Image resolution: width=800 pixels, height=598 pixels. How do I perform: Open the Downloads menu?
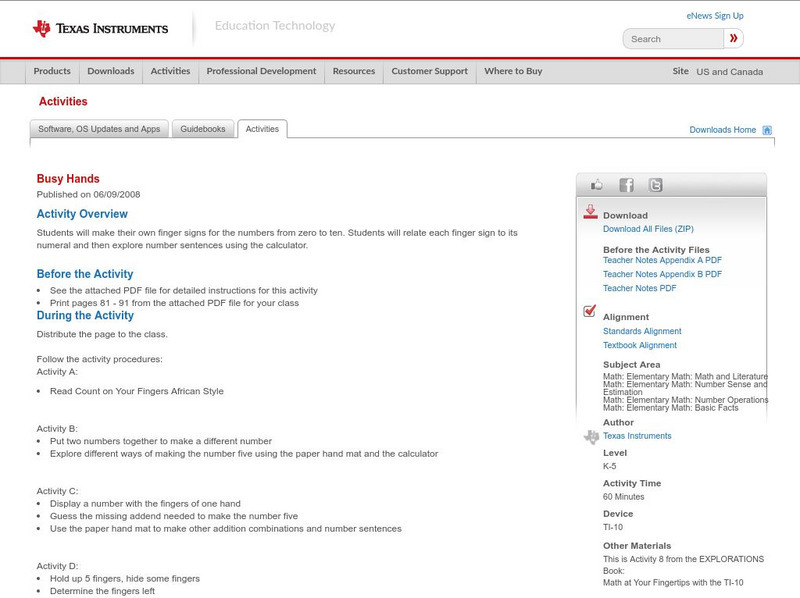111,71
